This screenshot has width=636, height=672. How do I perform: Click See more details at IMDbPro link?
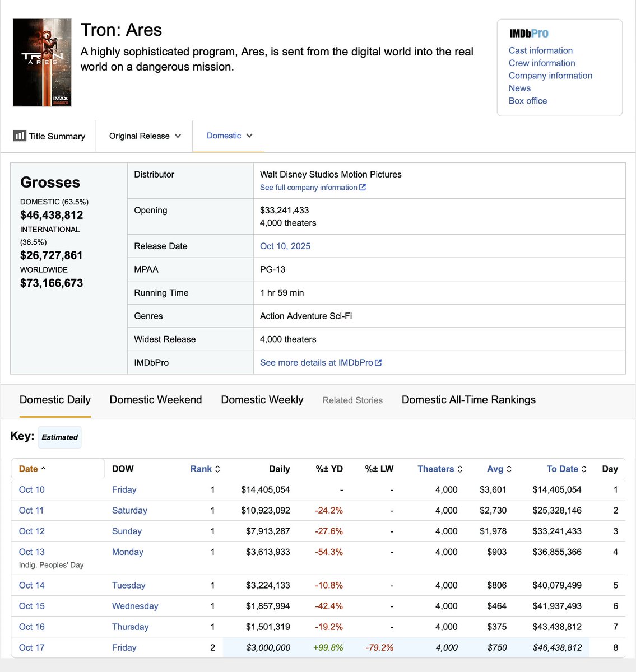click(321, 362)
